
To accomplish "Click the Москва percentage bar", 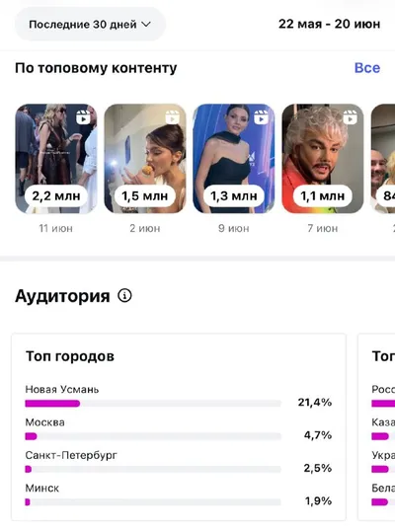I will pos(153,436).
